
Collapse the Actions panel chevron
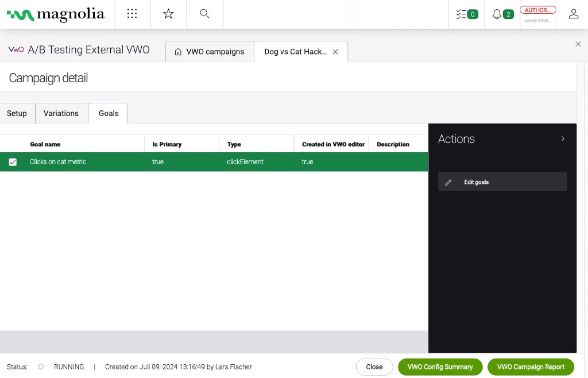(x=563, y=138)
